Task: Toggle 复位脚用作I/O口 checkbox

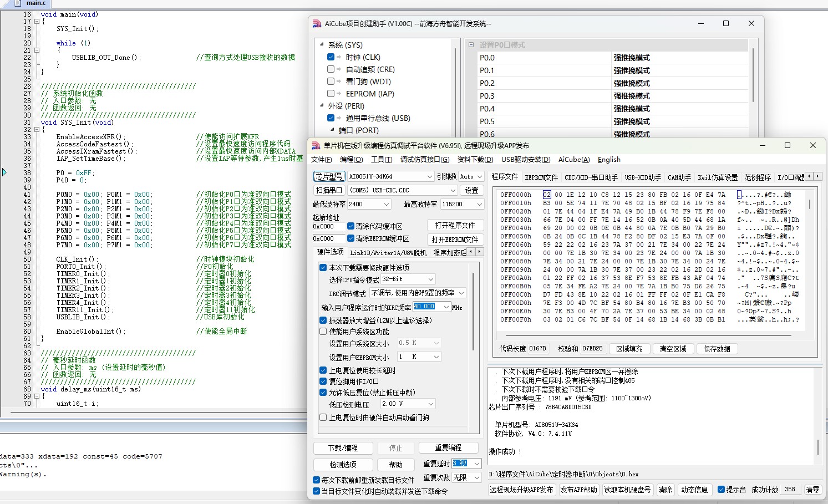Action: pyautogui.click(x=323, y=381)
